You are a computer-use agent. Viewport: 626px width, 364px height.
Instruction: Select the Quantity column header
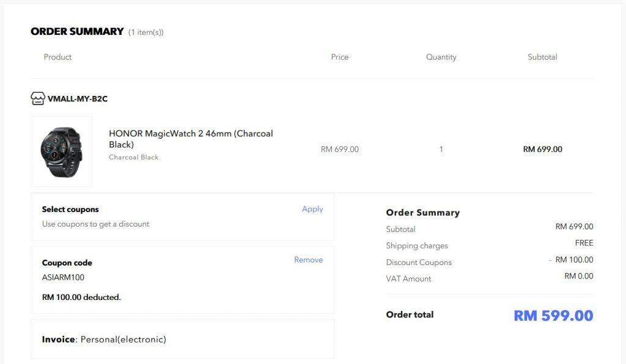click(x=441, y=57)
